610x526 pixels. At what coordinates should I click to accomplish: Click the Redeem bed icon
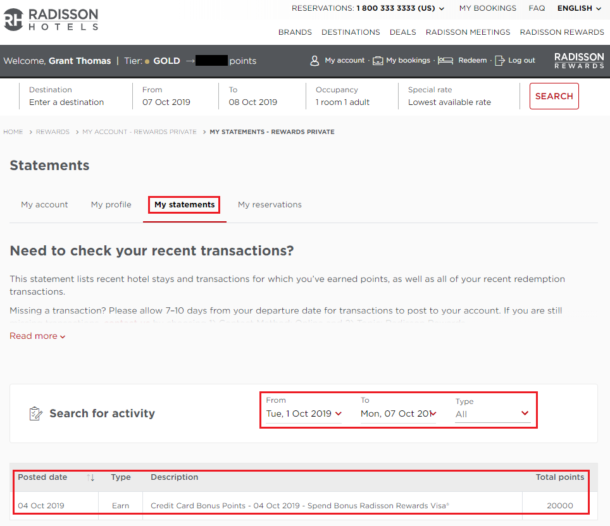445,61
